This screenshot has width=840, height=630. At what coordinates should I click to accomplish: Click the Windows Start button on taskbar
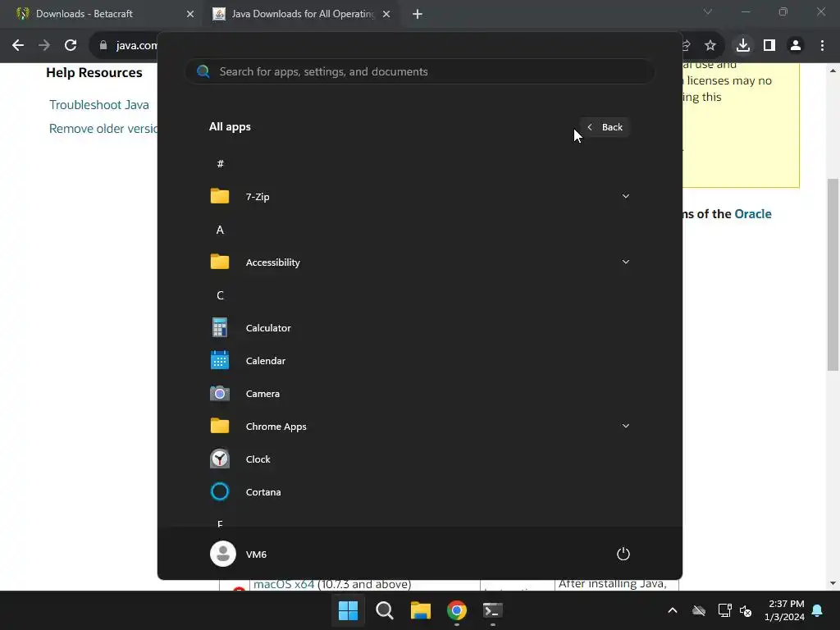pyautogui.click(x=348, y=610)
